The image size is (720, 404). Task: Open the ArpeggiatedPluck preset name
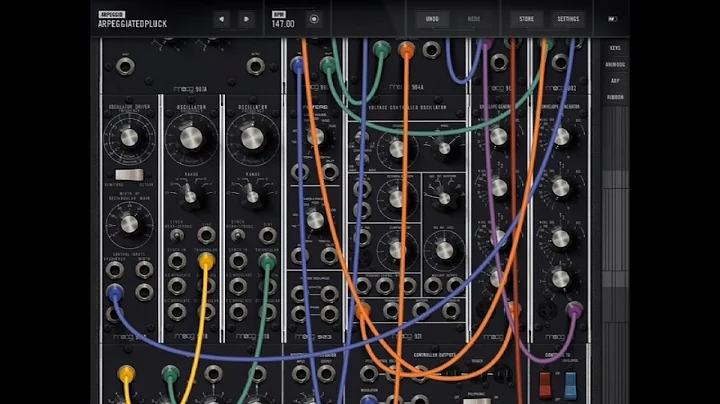pos(132,24)
